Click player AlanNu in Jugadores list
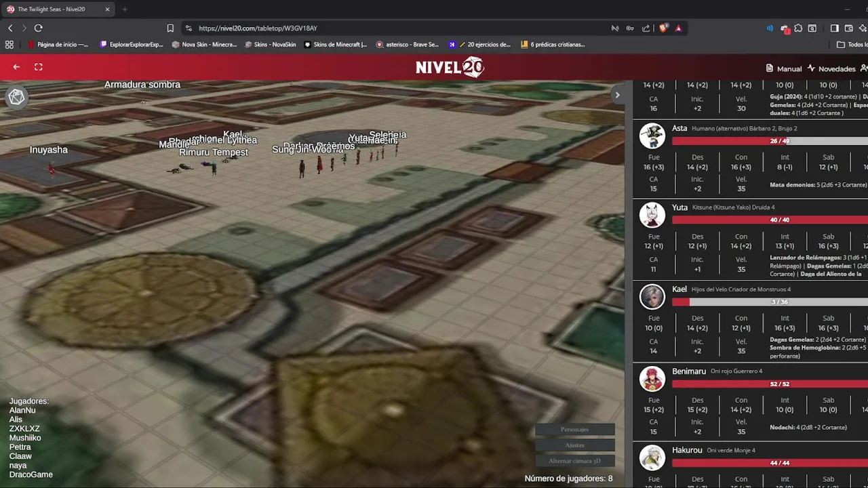This screenshot has width=868, height=488. point(22,411)
